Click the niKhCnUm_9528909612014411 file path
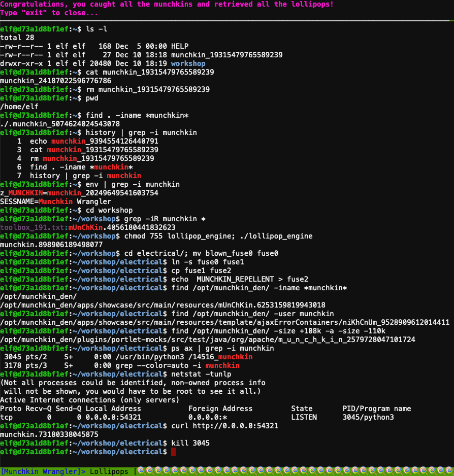The height and width of the screenshot is (476, 454). pos(396,322)
